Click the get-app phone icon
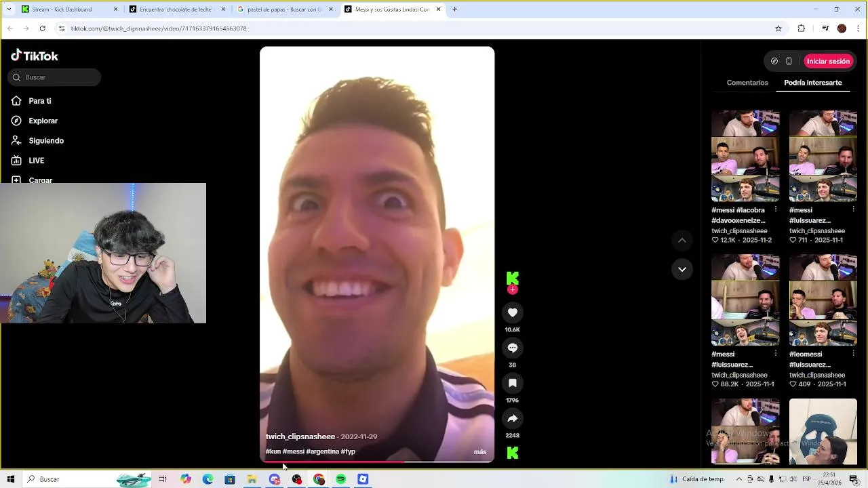The height and width of the screenshot is (488, 868). [x=789, y=61]
